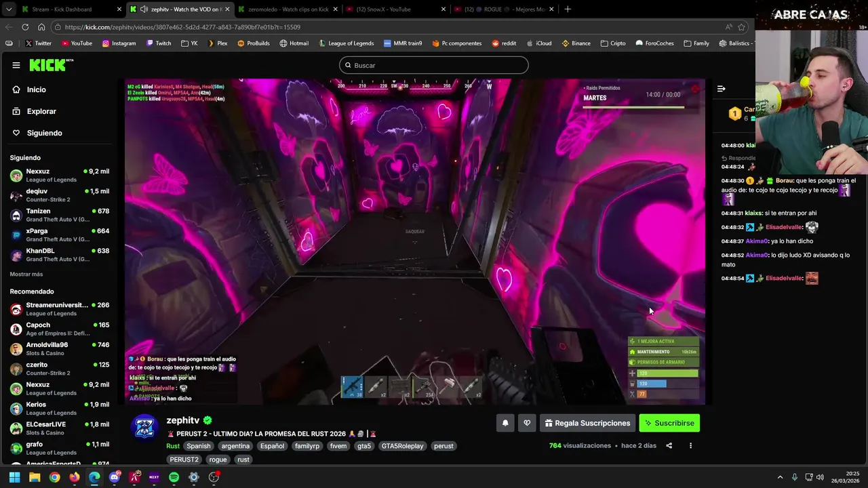Open File Explorer from the taskbar
This screenshot has height=488, width=868.
(x=35, y=477)
